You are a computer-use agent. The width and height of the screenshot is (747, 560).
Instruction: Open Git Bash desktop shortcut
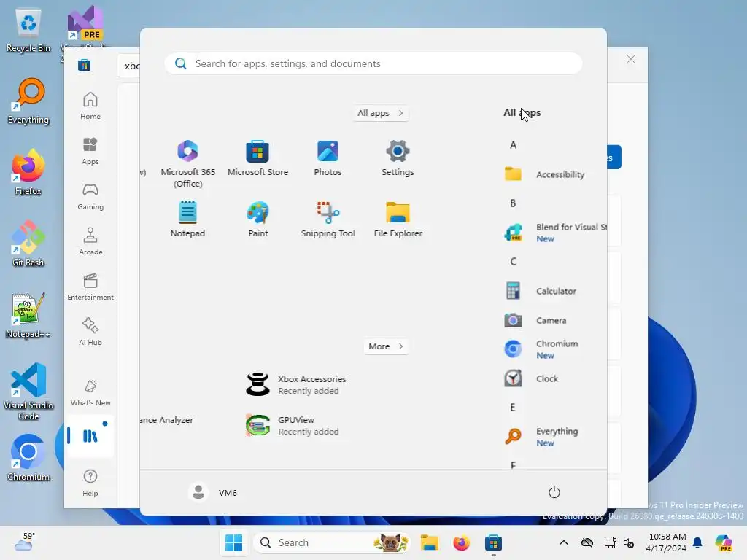[28, 244]
